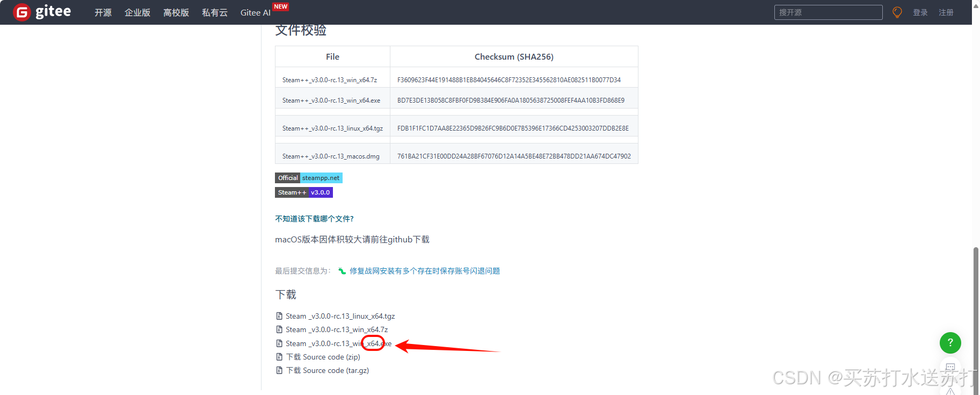The width and height of the screenshot is (980, 395).
Task: Click 下载 Source code (zip) link
Action: pyautogui.click(x=323, y=357)
